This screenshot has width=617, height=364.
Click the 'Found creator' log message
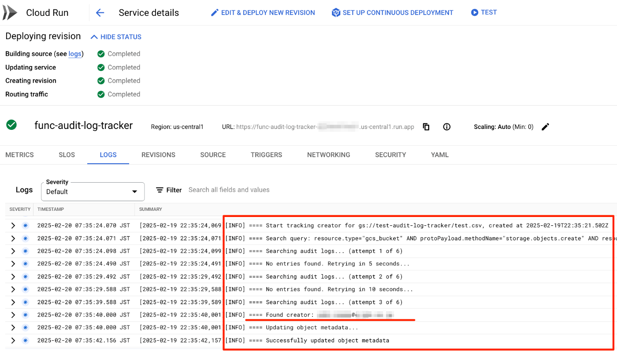click(309, 315)
